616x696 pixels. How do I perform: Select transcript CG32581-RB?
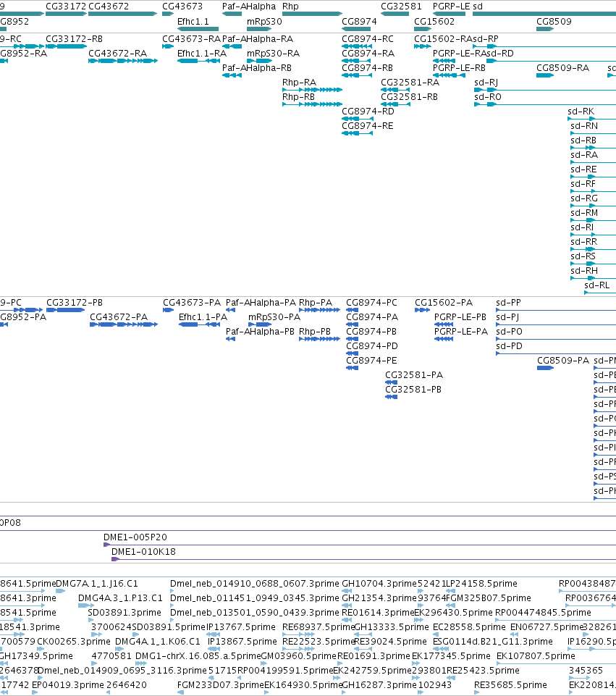pyautogui.click(x=409, y=97)
